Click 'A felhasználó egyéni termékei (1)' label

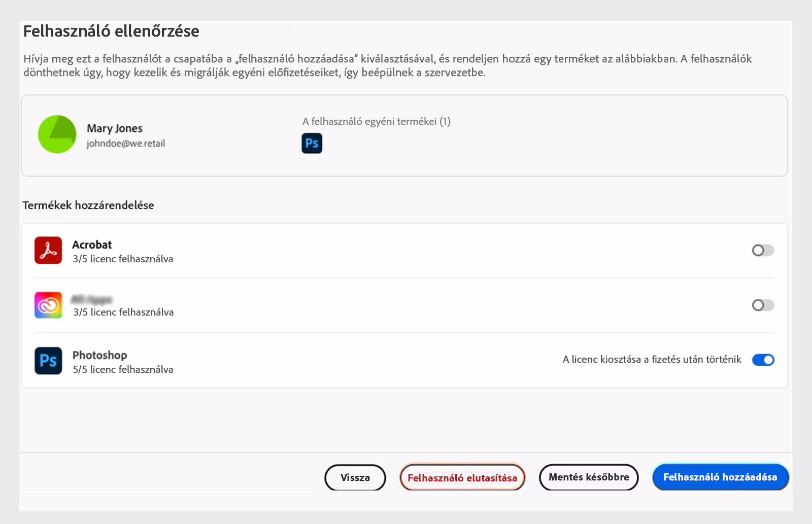click(377, 121)
